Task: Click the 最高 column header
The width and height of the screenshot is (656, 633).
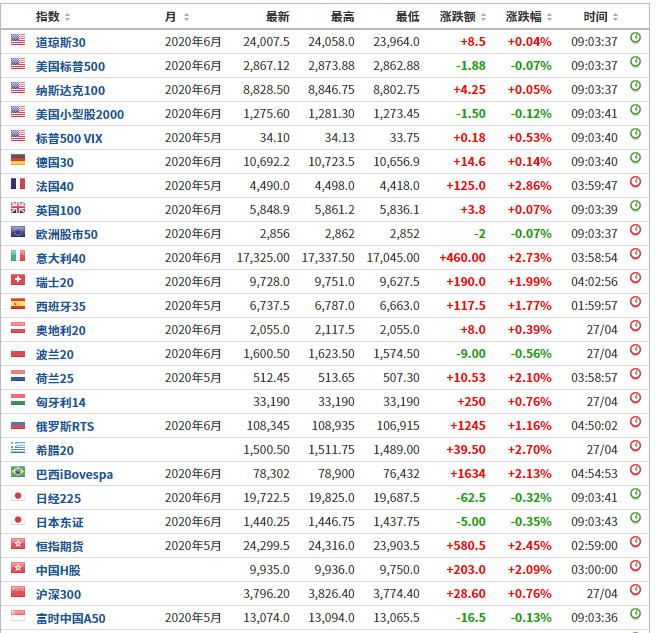Action: pyautogui.click(x=342, y=17)
